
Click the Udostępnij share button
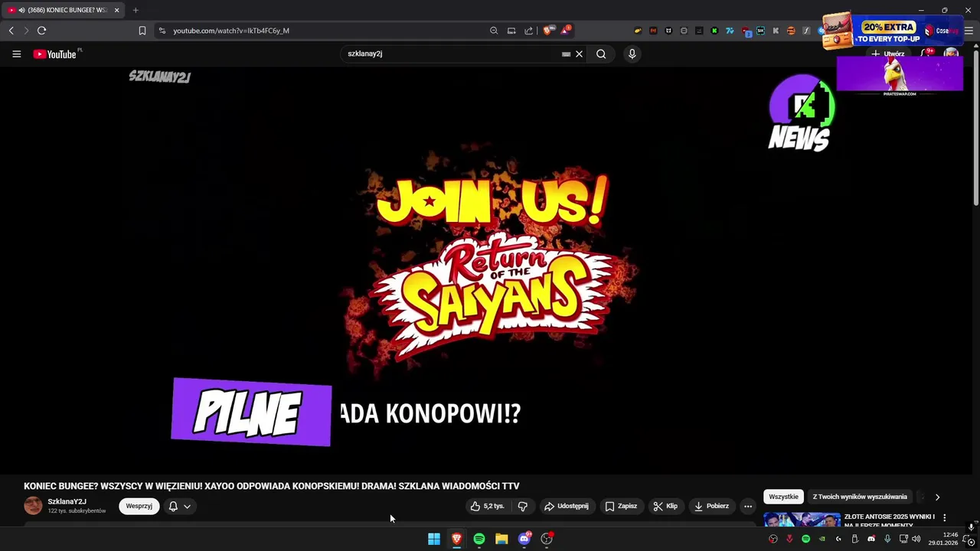click(566, 506)
